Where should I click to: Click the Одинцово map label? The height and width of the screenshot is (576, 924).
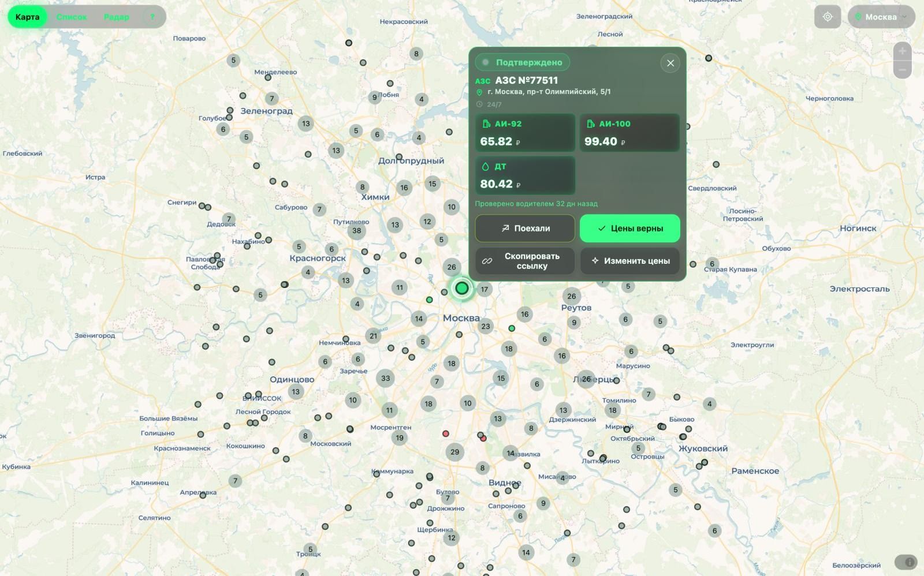(292, 380)
